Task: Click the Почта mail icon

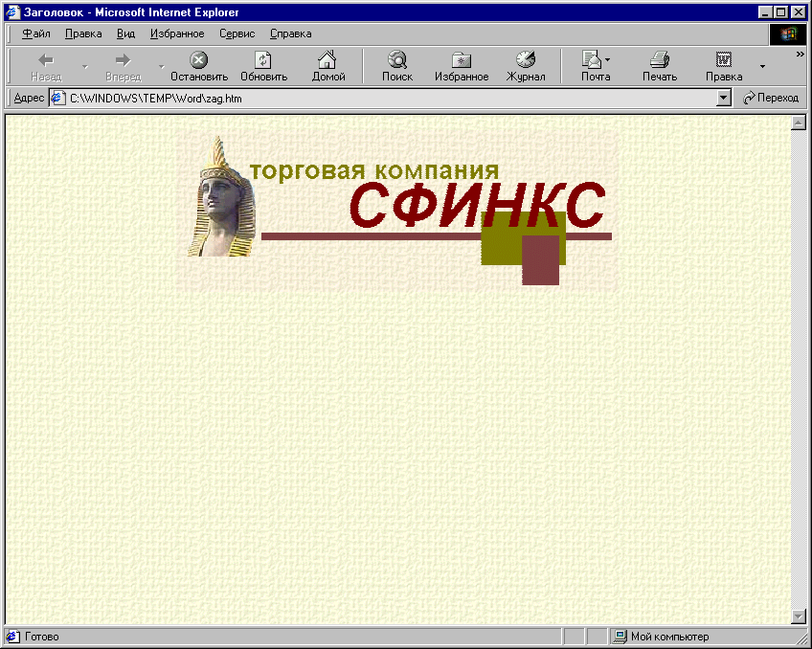Action: [x=591, y=60]
